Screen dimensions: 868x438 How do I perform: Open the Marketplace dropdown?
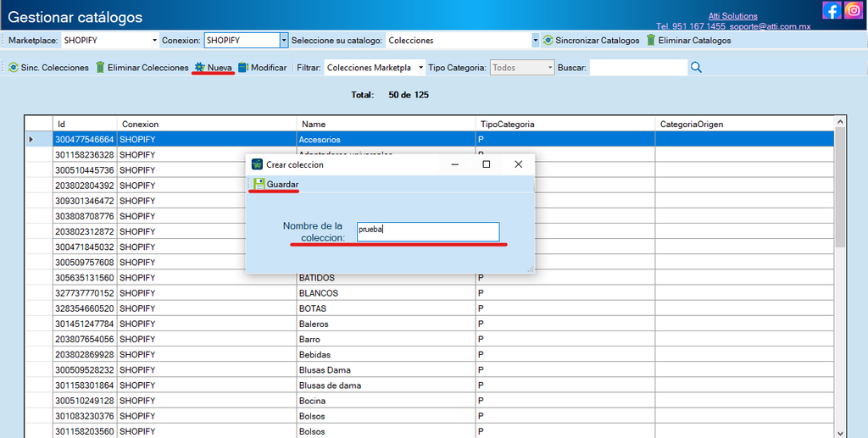(154, 41)
